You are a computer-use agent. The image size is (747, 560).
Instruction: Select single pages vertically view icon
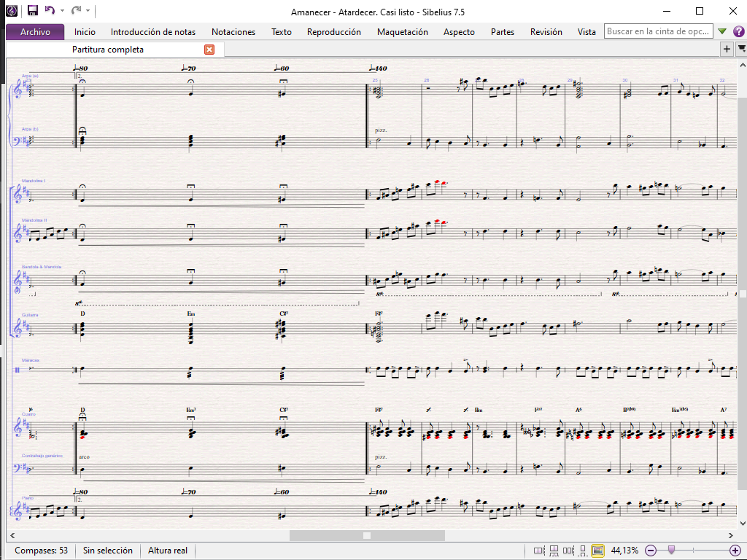pos(583,551)
